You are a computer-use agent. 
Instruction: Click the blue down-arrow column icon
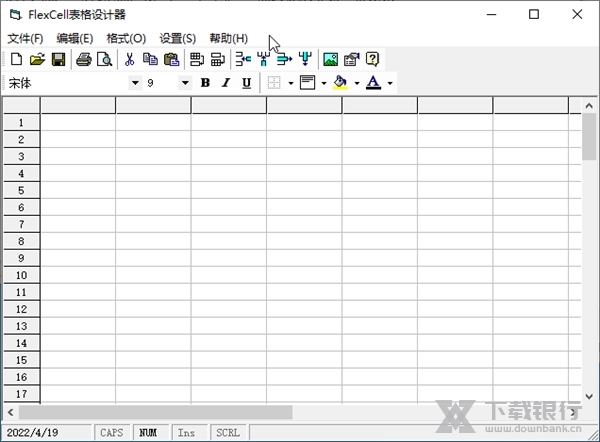click(305, 59)
